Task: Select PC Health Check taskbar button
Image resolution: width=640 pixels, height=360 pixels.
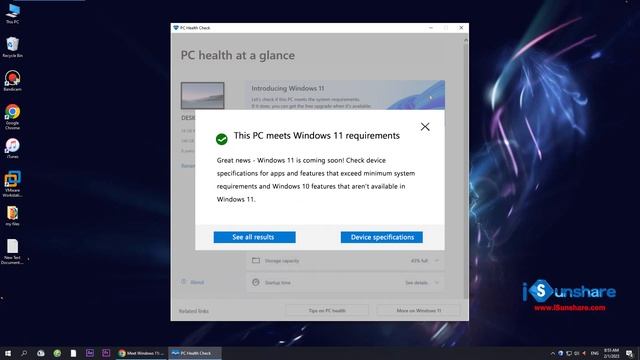Action: click(195, 353)
